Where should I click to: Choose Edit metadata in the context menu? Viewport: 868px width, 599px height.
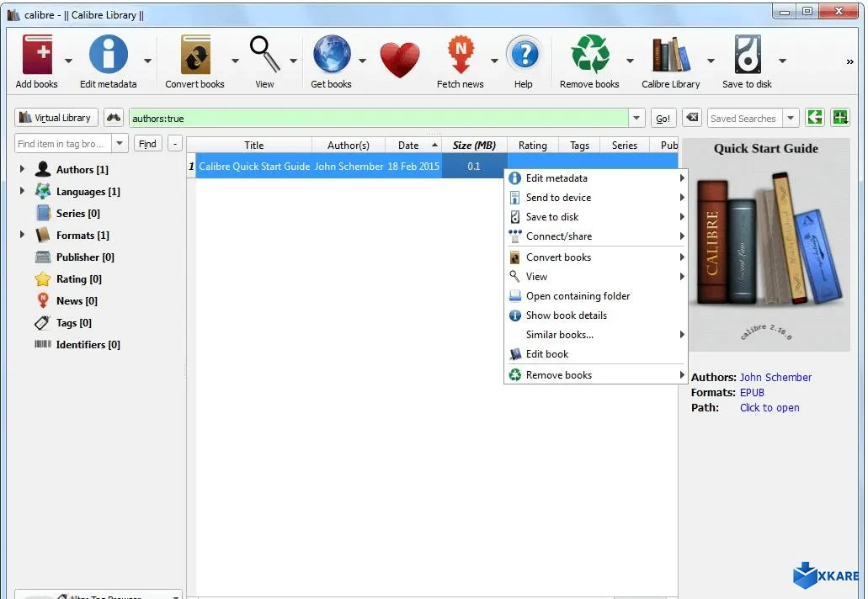coord(595,178)
